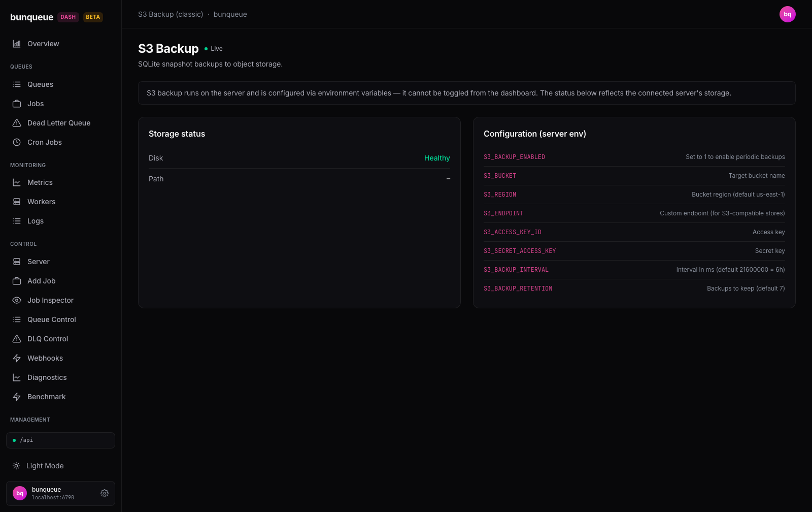Go to Workers page
812x512 pixels.
pyautogui.click(x=60, y=202)
